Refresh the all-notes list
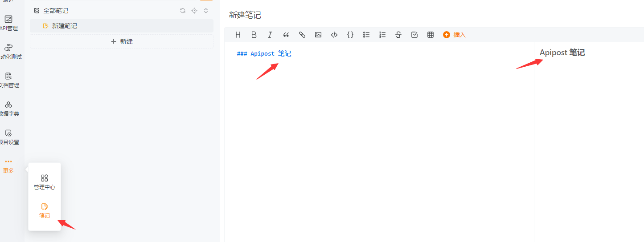644x242 pixels. (x=183, y=11)
